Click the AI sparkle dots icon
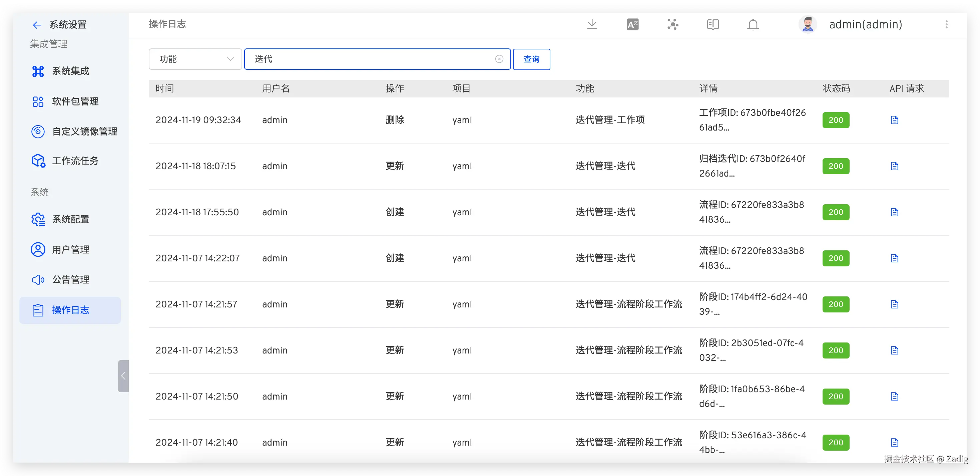Image resolution: width=980 pixels, height=476 pixels. 672,24
